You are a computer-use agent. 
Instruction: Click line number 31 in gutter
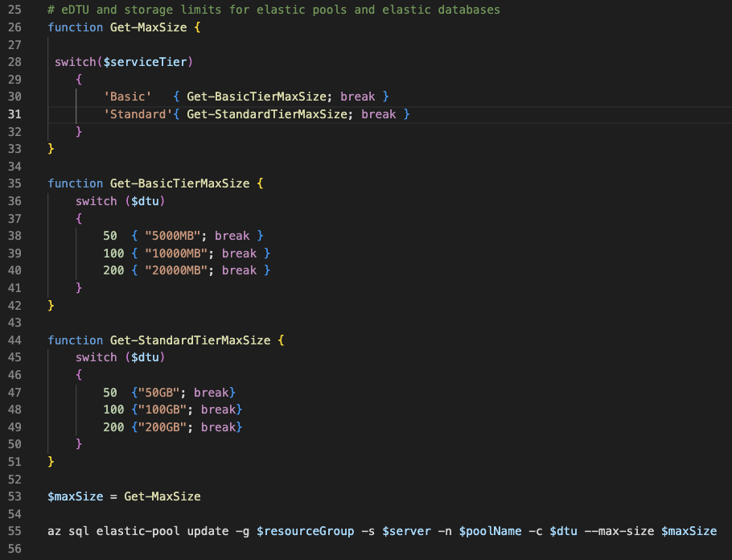[x=14, y=114]
